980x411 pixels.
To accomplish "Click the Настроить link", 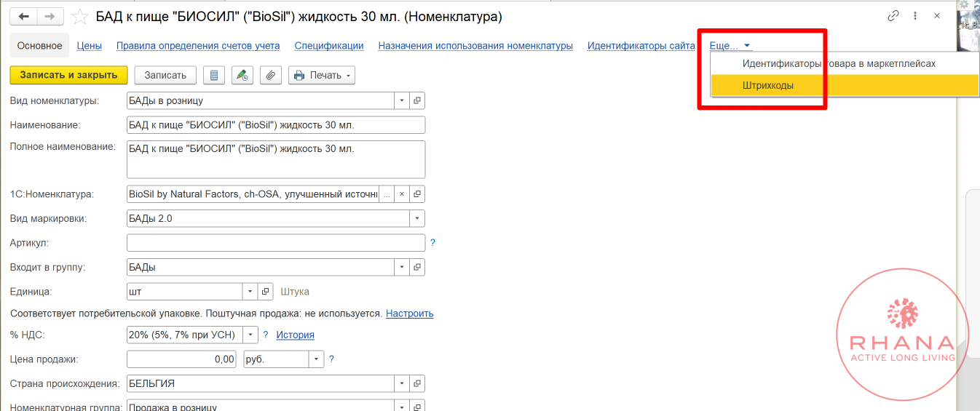I will pos(409,314).
